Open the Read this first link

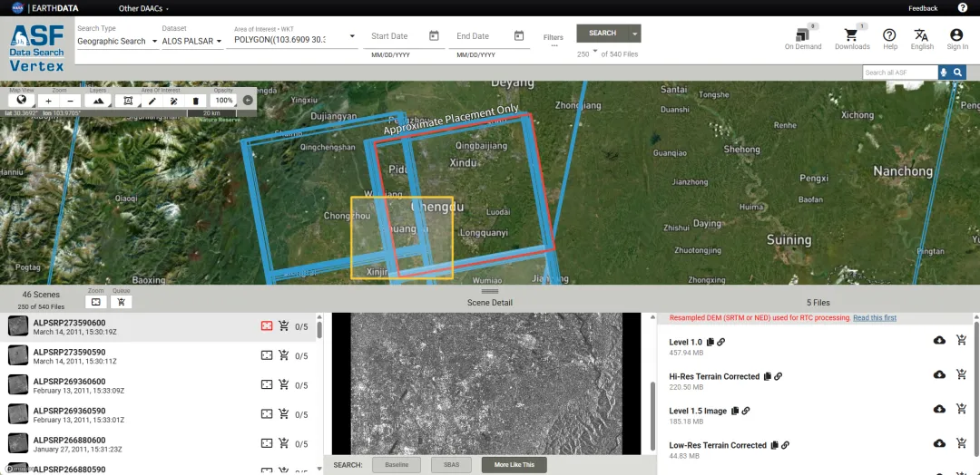(875, 317)
